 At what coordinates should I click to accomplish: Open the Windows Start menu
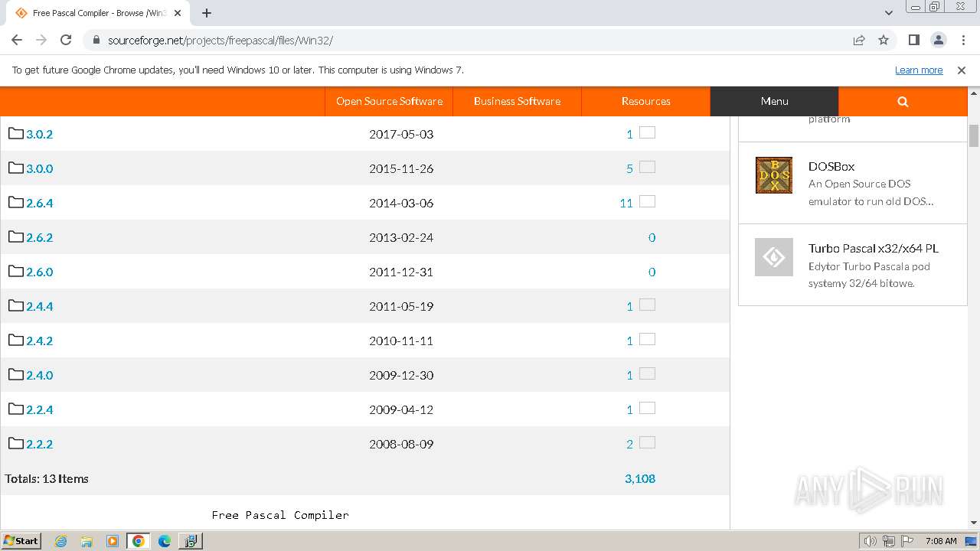click(21, 540)
